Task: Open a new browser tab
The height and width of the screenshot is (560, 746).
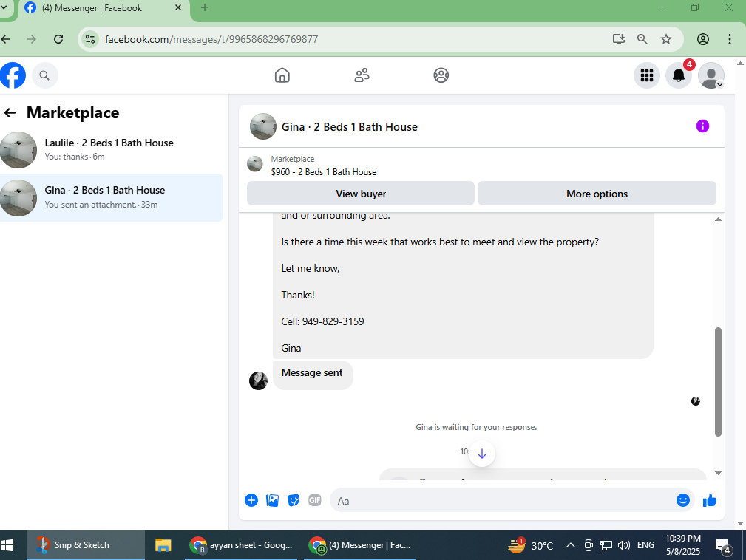Action: [205, 7]
